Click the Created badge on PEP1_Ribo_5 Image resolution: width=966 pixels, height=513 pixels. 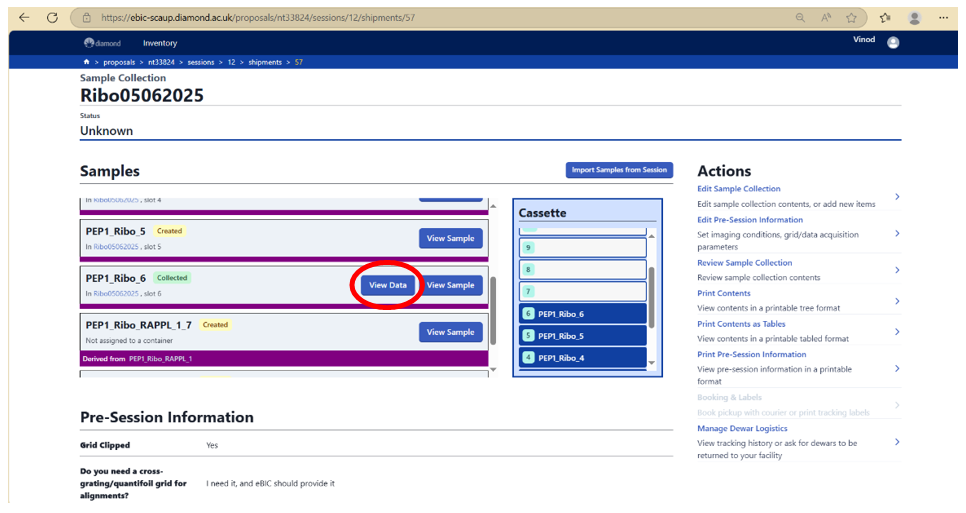tap(169, 231)
